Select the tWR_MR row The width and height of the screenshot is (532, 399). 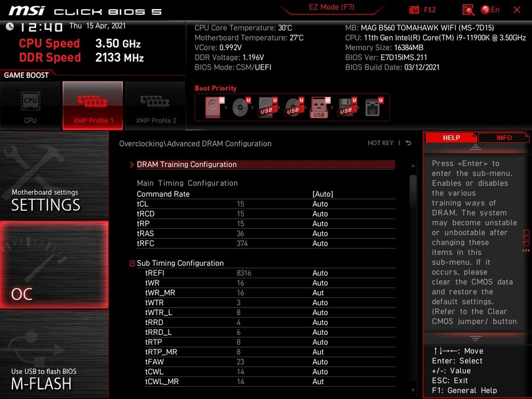(x=270, y=293)
